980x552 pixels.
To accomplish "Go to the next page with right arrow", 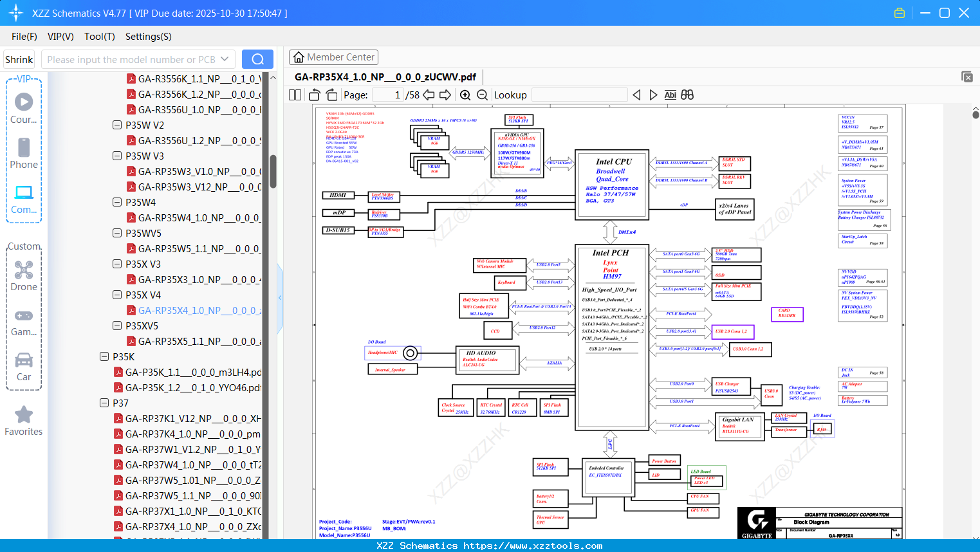I will (x=445, y=95).
